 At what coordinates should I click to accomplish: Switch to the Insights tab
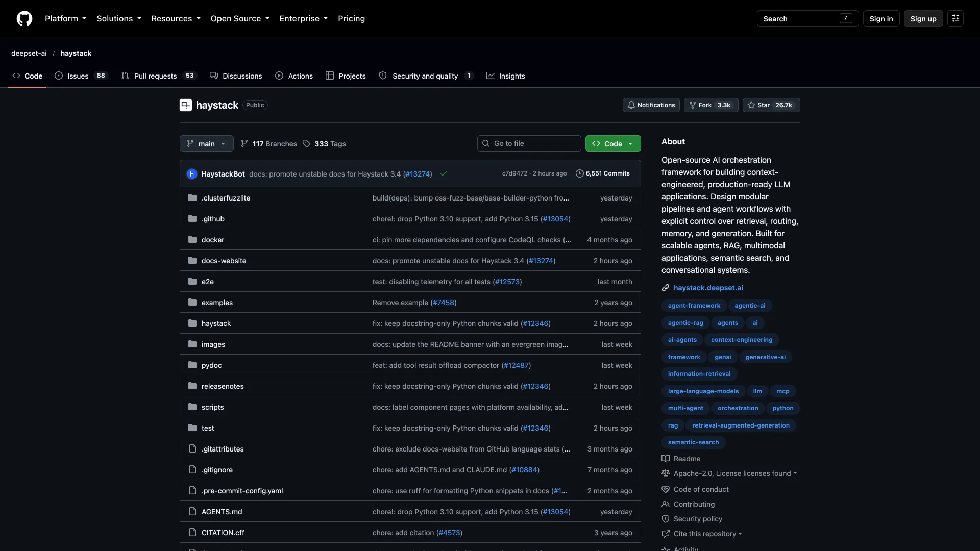click(506, 76)
